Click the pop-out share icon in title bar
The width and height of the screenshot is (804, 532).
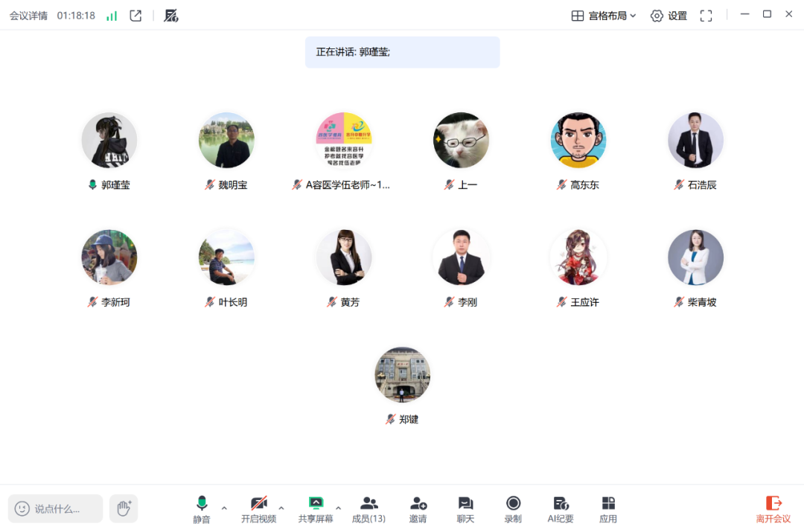135,16
